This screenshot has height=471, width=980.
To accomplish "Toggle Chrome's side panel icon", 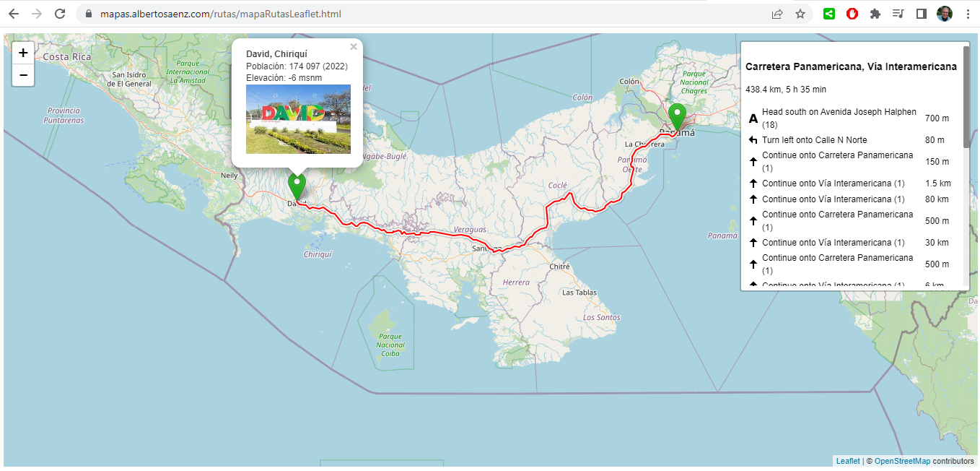I will [921, 13].
